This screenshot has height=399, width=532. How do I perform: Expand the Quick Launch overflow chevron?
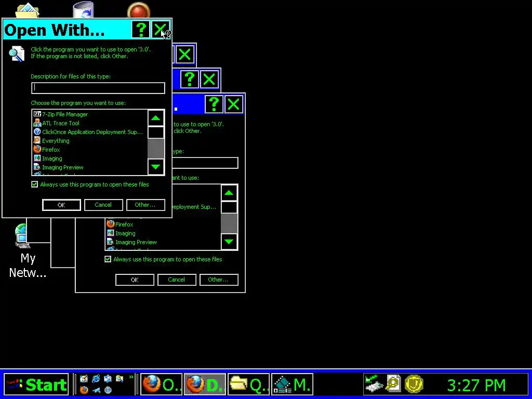click(x=131, y=377)
